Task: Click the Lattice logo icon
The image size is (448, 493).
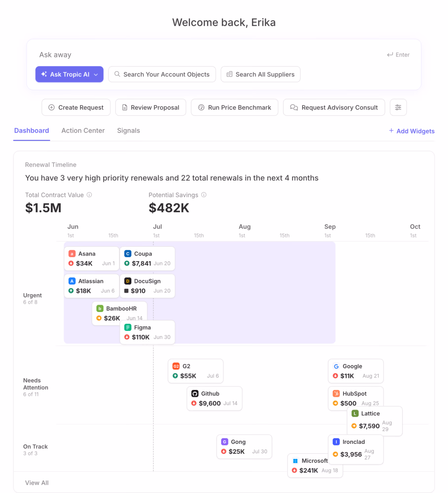Action: tap(355, 413)
